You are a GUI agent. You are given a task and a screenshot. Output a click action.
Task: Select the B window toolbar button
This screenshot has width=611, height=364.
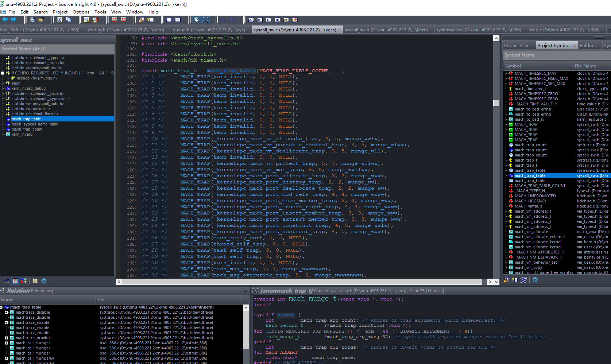tap(260, 20)
